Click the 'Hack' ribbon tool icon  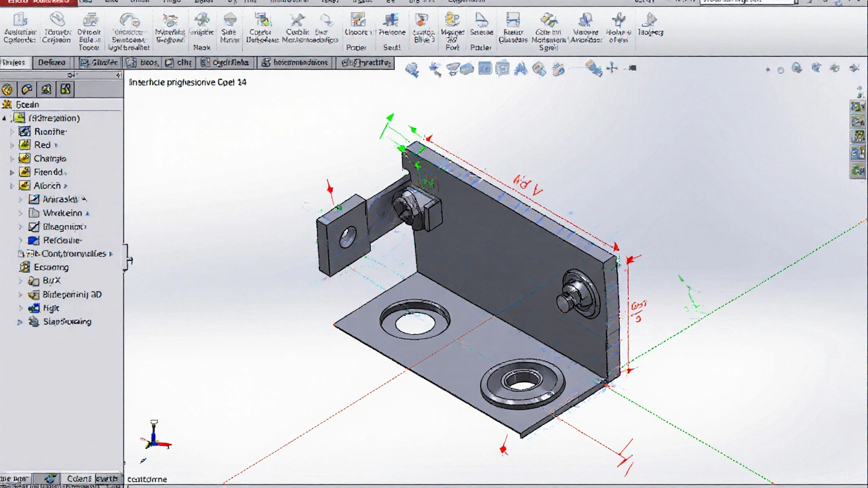coord(201,20)
